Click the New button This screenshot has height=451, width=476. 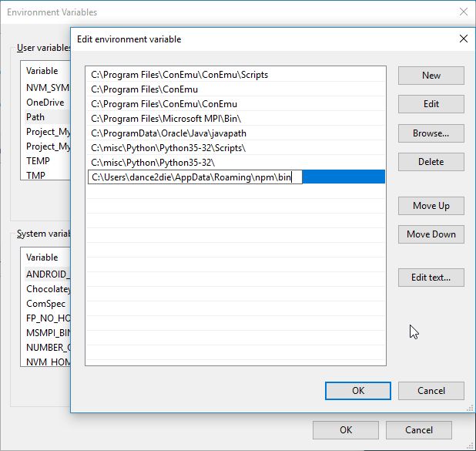[x=431, y=75]
